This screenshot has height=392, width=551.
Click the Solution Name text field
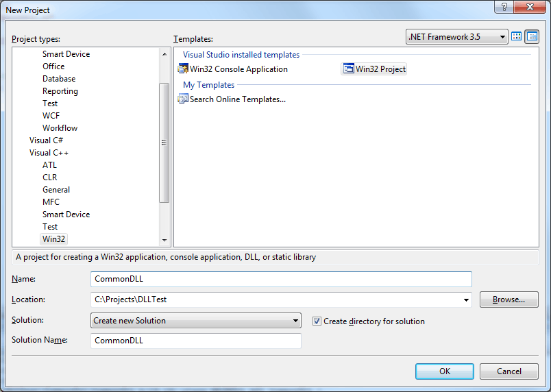click(196, 341)
